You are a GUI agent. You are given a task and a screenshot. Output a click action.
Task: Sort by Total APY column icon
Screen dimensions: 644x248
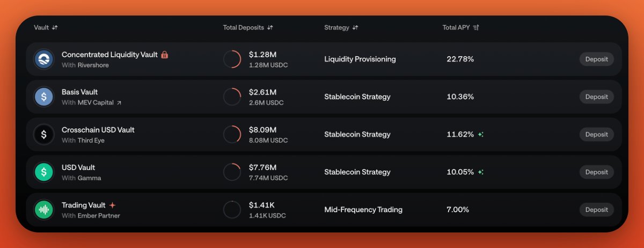(x=476, y=27)
